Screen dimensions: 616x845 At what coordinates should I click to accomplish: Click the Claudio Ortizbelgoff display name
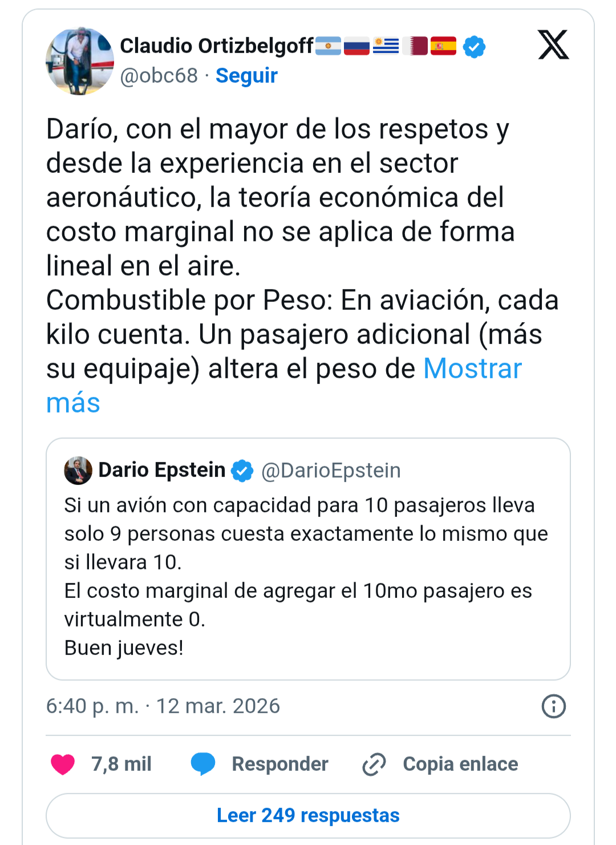pyautogui.click(x=217, y=46)
